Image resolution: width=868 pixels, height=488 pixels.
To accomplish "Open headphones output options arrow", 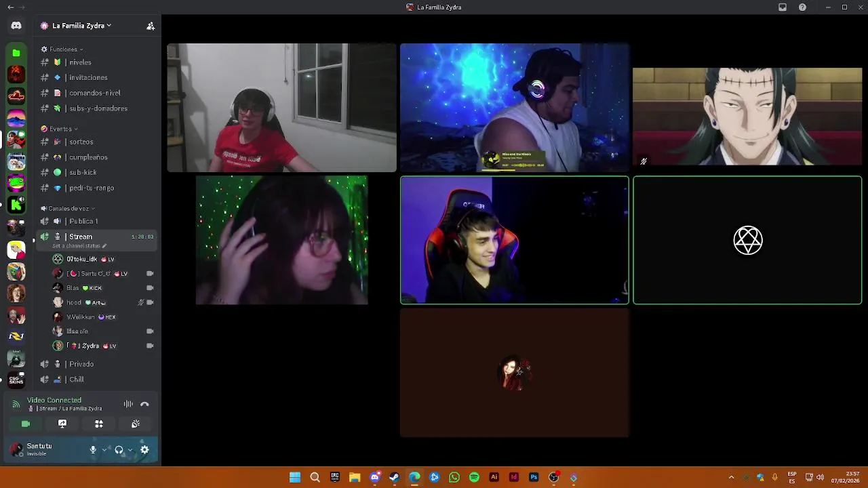I will (130, 449).
